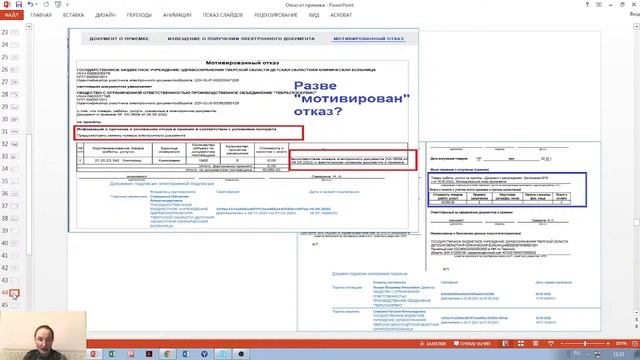Go to previous slide via double-arrow button
Viewport: 640px width, 360px height.
point(636,320)
